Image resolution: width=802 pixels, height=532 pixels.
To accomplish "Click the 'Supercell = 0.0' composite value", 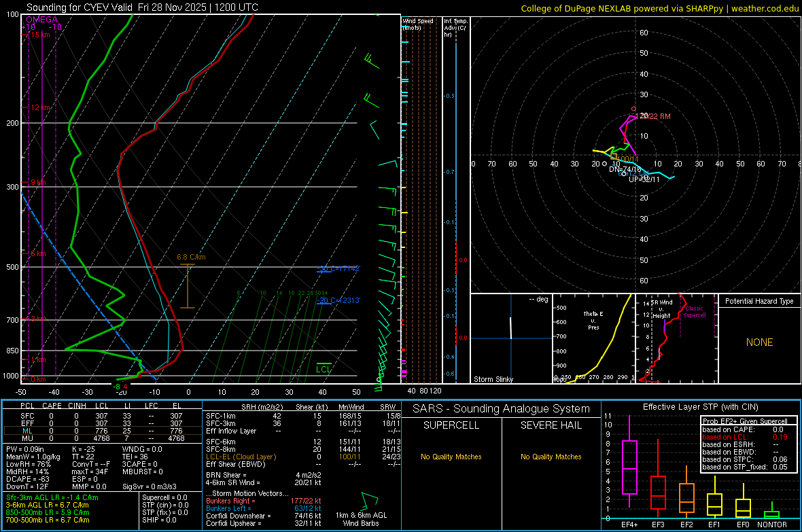I will tap(164, 497).
